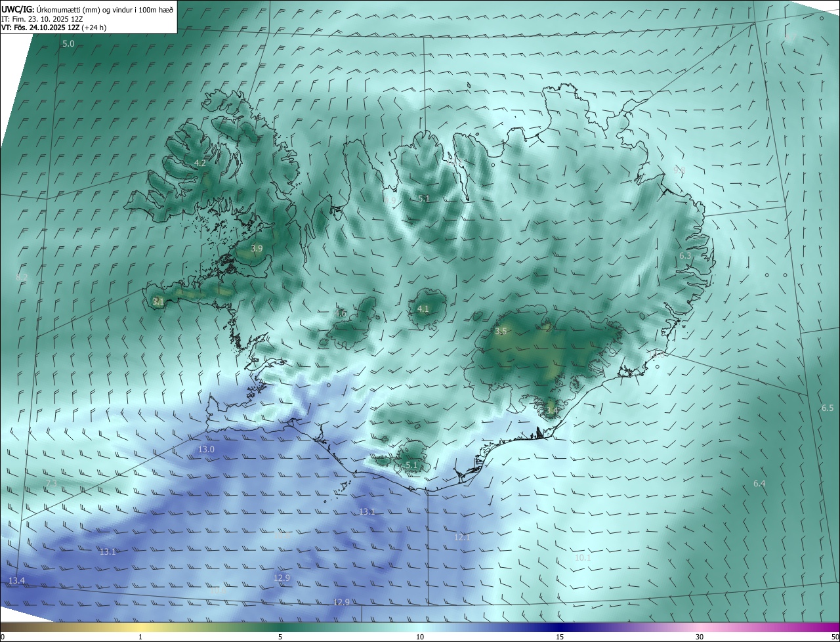Click the 5.0 value label
The height and width of the screenshot is (642, 840).
(68, 44)
